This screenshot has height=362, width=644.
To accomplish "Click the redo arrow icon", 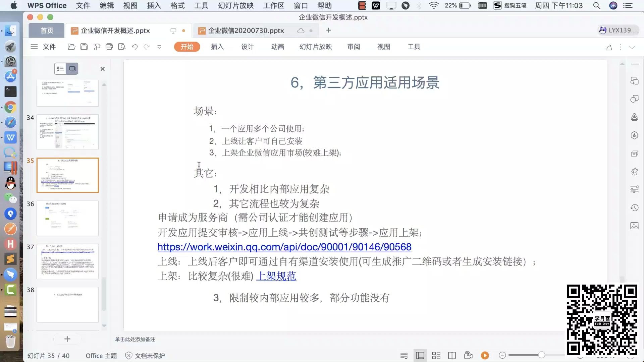I will coord(147,47).
